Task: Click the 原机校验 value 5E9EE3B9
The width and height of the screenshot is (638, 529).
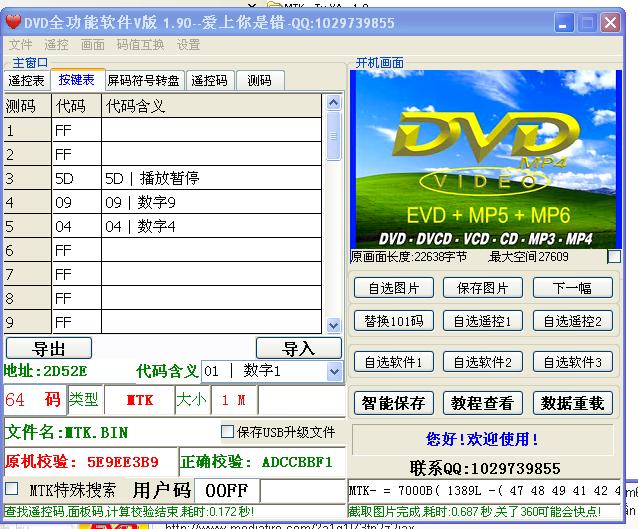Action: pyautogui.click(x=122, y=462)
